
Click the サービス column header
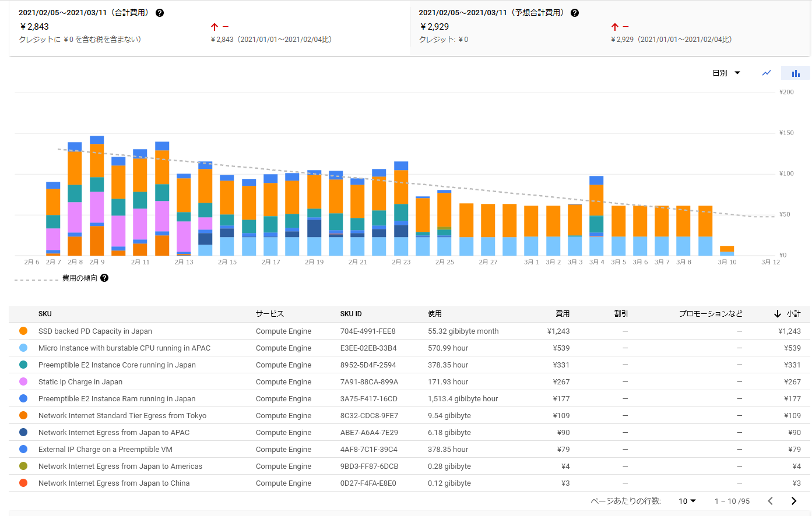pos(270,314)
